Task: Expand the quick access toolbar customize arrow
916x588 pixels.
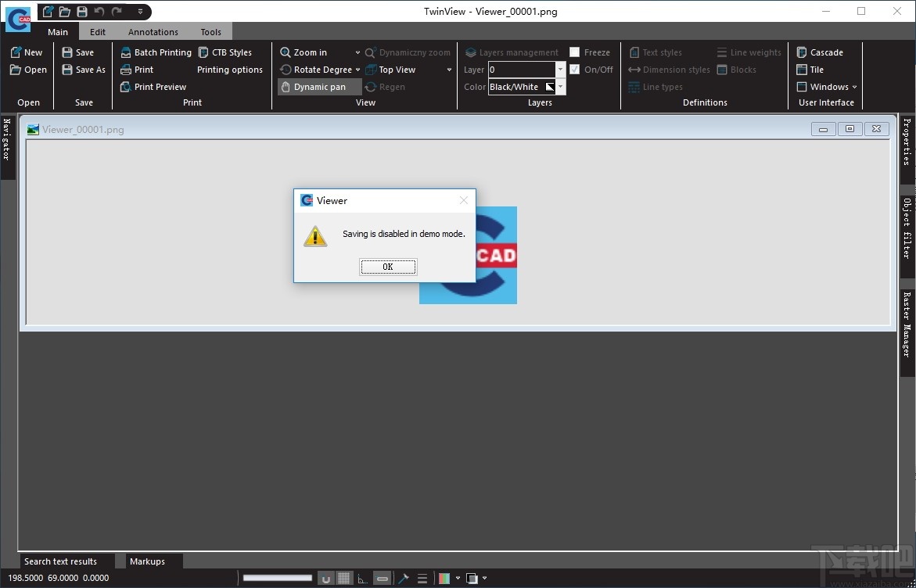Action: click(x=140, y=12)
